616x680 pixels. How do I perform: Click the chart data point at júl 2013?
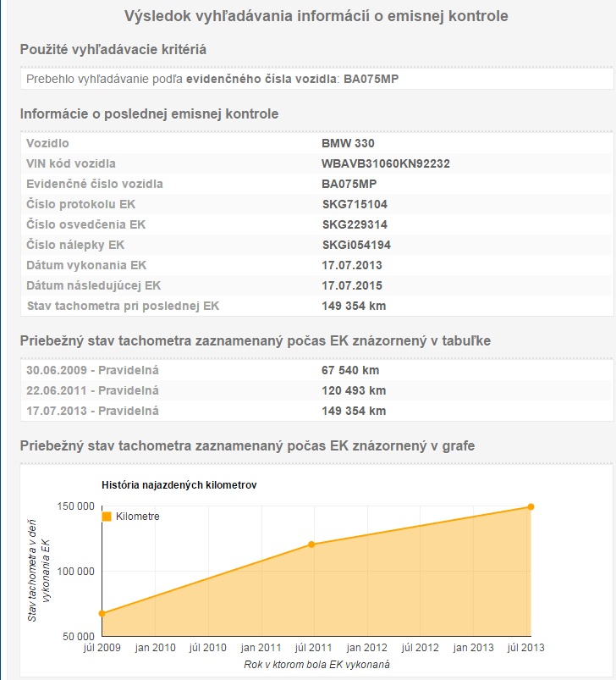tap(531, 506)
